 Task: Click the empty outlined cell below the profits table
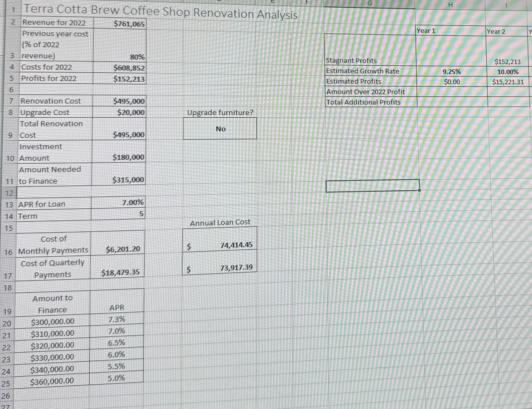[372, 185]
